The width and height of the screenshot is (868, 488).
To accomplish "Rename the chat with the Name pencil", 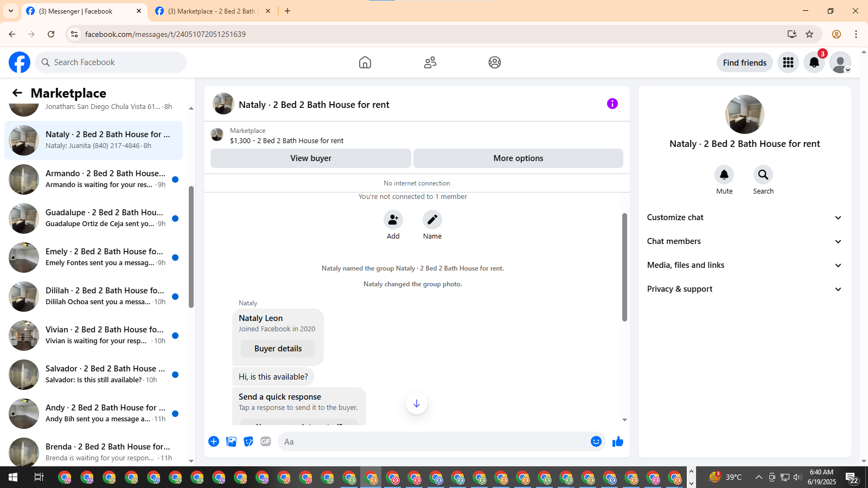I will pyautogui.click(x=432, y=220).
